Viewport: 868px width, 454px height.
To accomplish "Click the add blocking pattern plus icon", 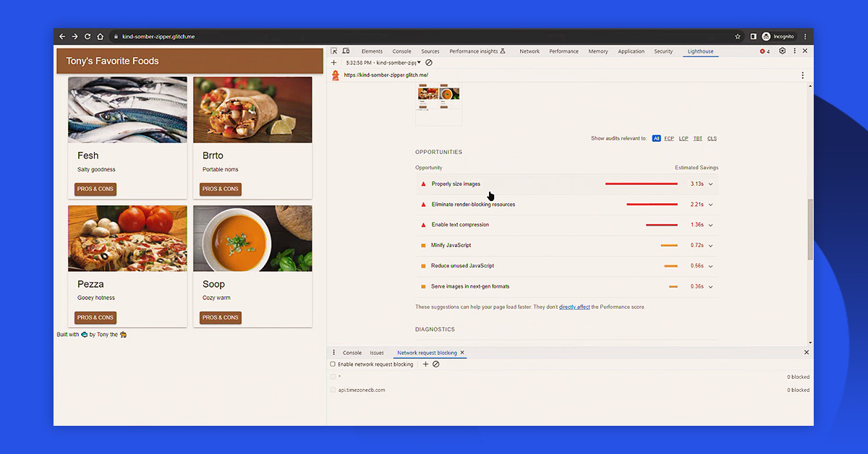I will [x=425, y=364].
